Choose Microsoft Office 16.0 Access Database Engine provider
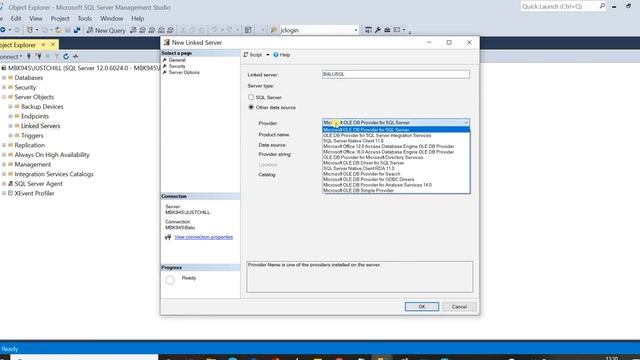The height and width of the screenshot is (360, 640). tap(396, 152)
